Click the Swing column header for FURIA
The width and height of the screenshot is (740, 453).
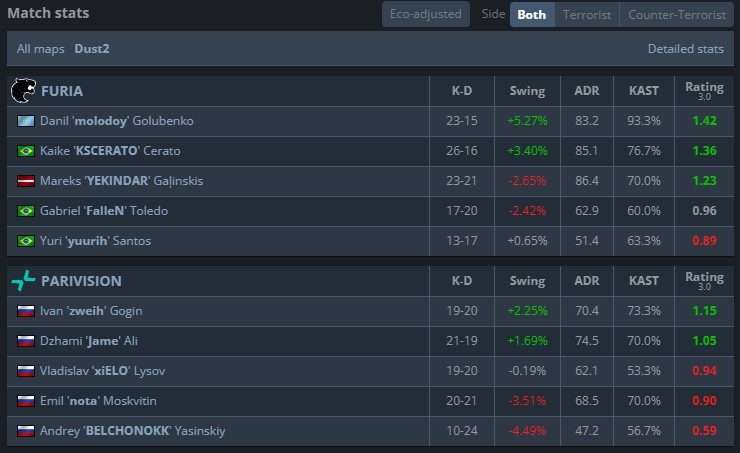point(526,91)
